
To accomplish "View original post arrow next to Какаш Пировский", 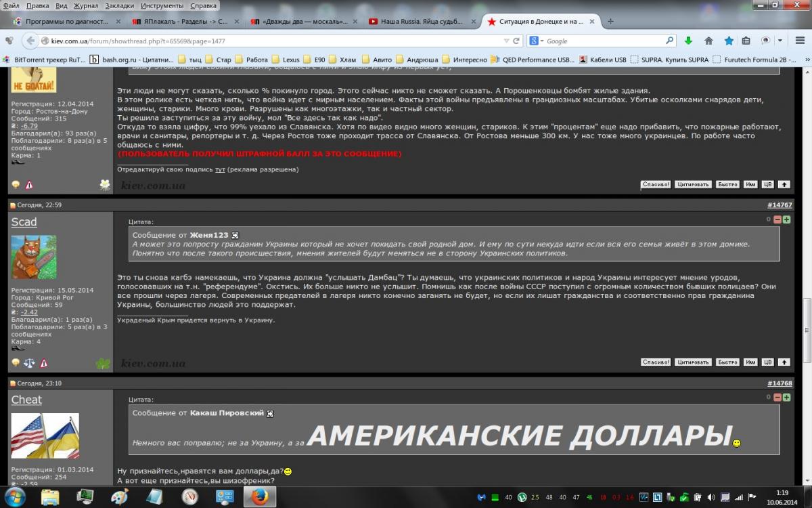I will click(270, 412).
